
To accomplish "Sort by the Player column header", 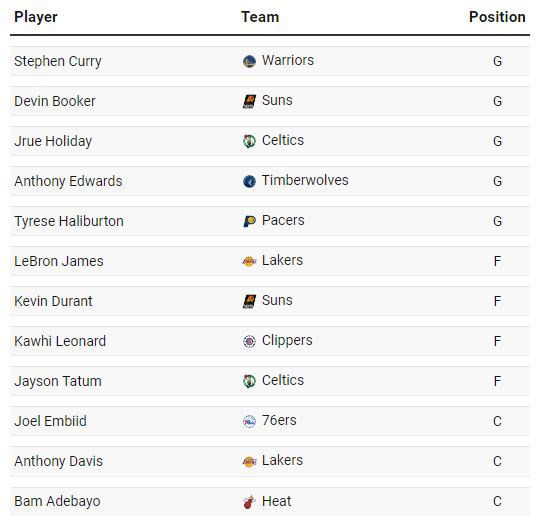I will pyautogui.click(x=36, y=17).
